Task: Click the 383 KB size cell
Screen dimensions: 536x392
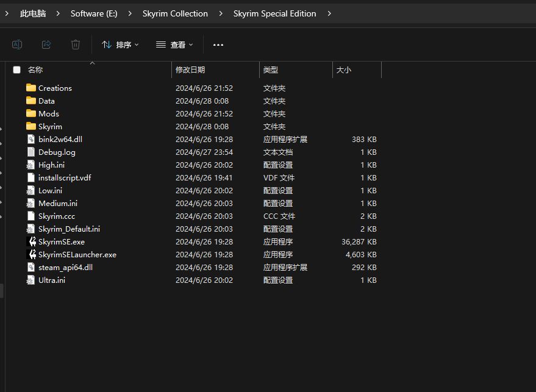Action: click(x=364, y=140)
